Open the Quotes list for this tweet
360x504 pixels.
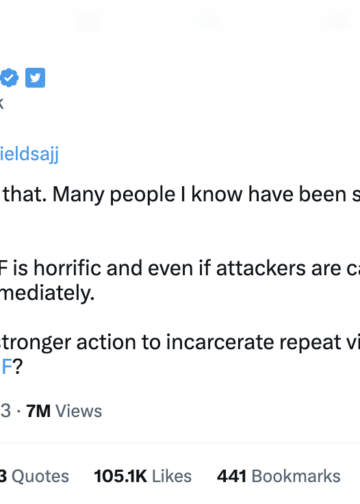(34, 476)
